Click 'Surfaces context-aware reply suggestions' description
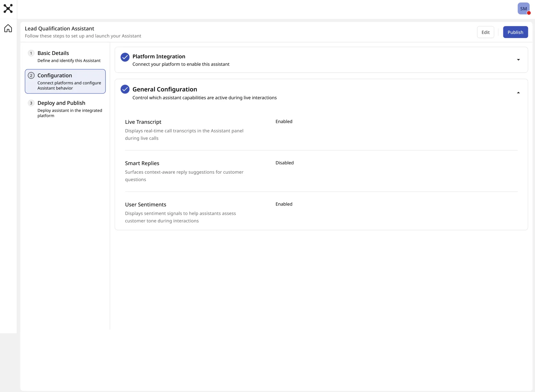Screen dimensions: 535x392 point(184,176)
